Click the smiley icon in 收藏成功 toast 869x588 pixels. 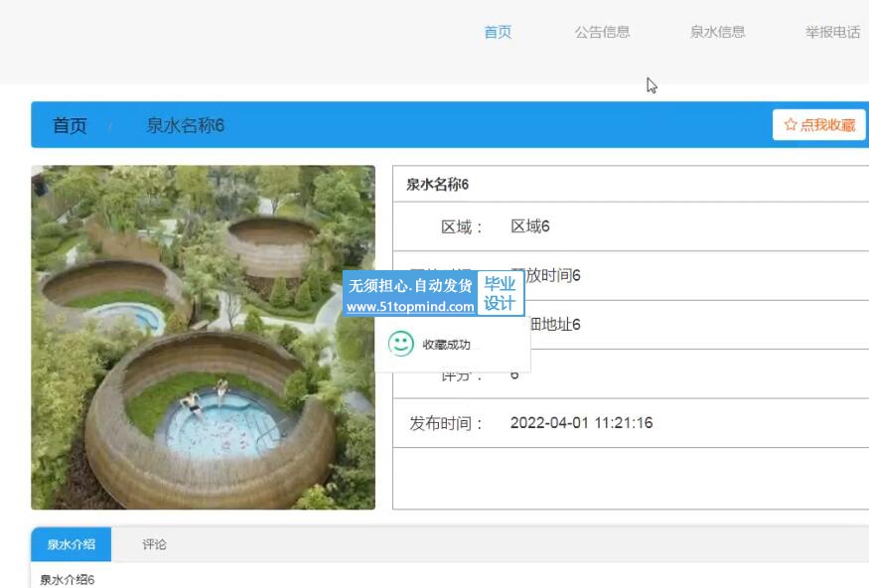click(400, 344)
